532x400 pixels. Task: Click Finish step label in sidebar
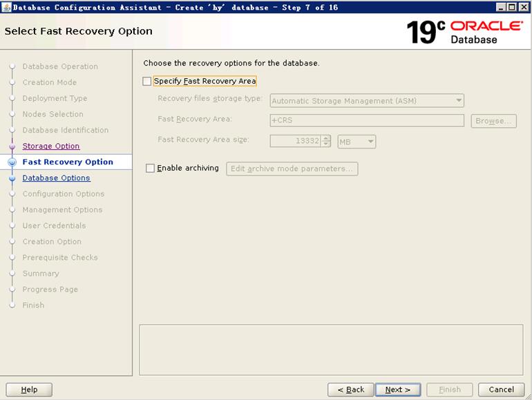(x=33, y=305)
